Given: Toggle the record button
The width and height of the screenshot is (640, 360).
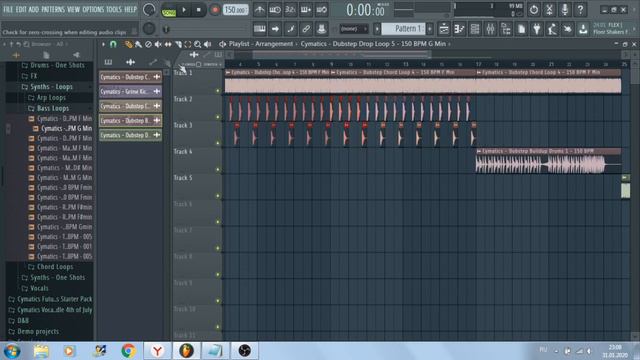Looking at the screenshot, I should 214,10.
